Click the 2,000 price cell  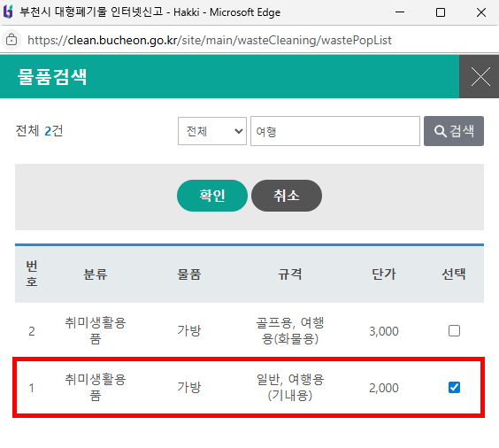[x=384, y=388]
